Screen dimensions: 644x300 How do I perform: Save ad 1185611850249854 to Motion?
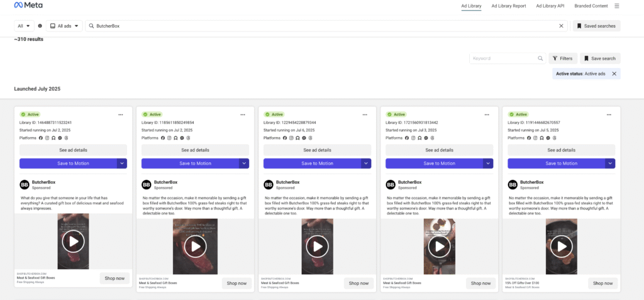[x=190, y=164]
